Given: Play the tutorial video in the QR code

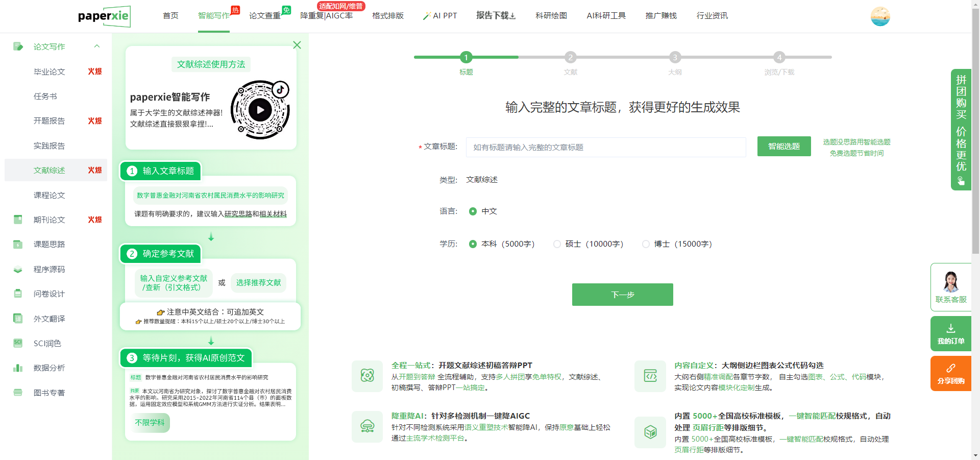Looking at the screenshot, I should point(260,110).
